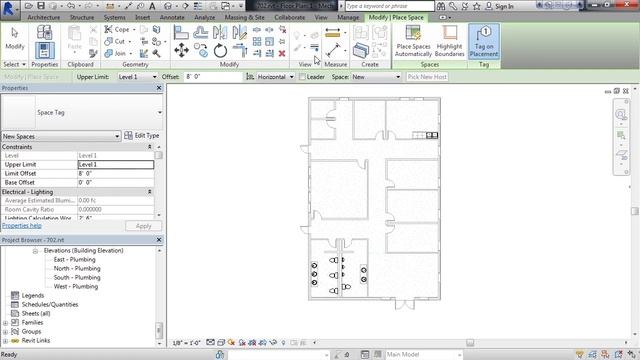The width and height of the screenshot is (640, 360).
Task: Expand the Revit Links tree node
Action: (x=5, y=341)
